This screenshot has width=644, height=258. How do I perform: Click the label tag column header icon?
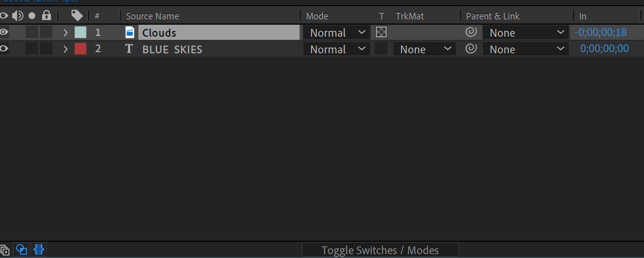pos(77,15)
